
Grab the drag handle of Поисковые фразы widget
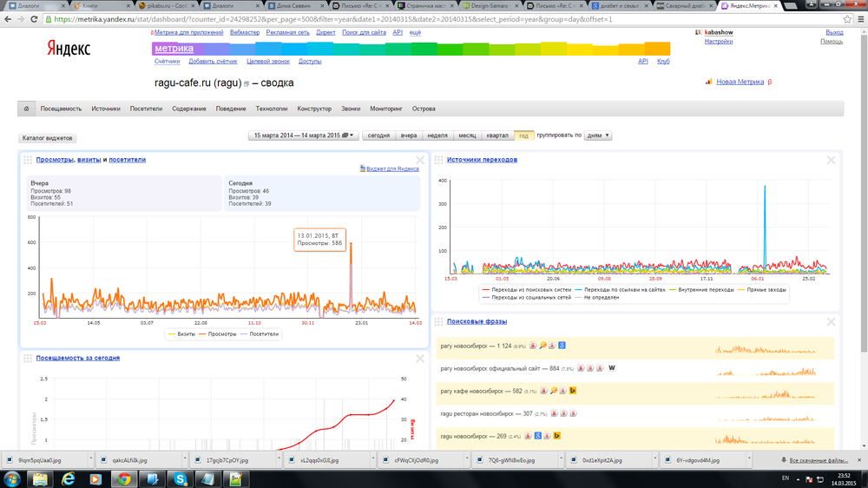tap(438, 322)
